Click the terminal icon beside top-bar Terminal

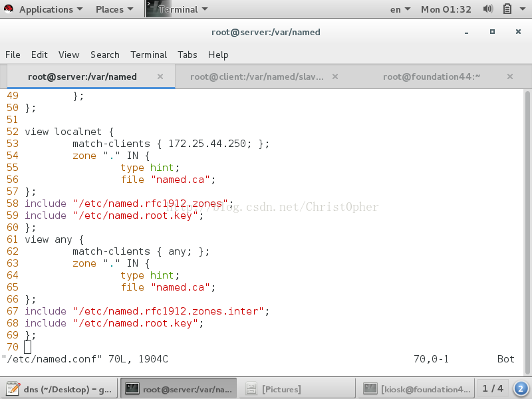(x=152, y=9)
